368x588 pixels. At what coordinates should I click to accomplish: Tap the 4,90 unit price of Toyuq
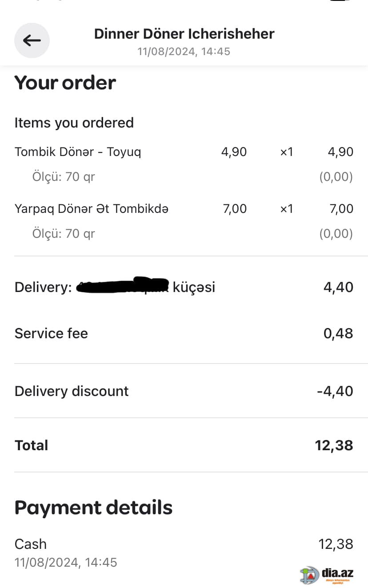click(x=234, y=152)
